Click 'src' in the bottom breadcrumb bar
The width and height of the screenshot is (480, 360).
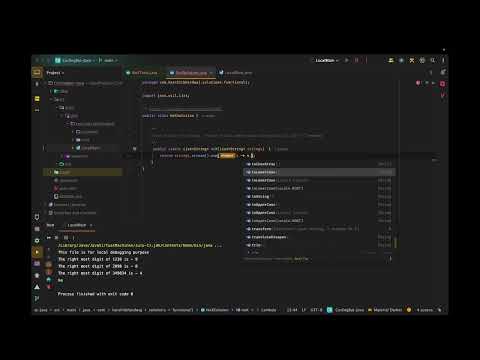coord(57,310)
